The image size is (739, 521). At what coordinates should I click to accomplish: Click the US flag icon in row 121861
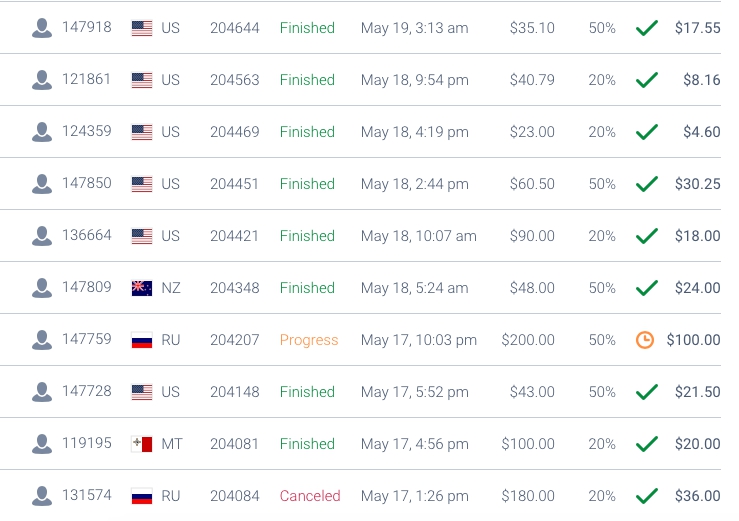point(142,80)
